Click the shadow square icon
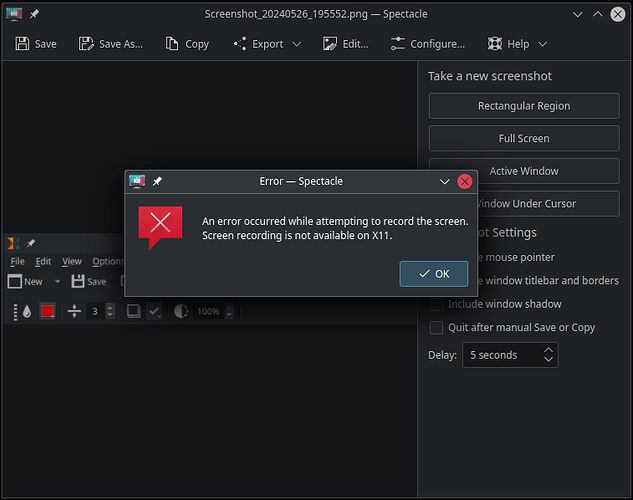Image resolution: width=633 pixels, height=500 pixels. coord(134,311)
